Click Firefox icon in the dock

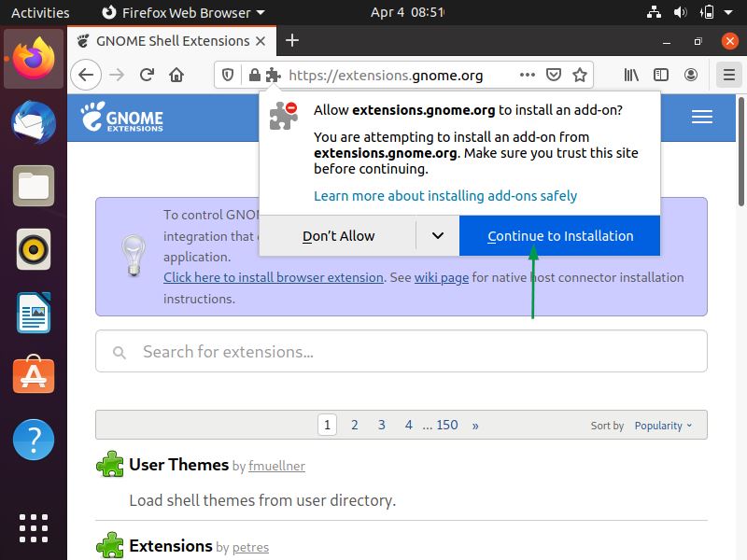(34, 59)
